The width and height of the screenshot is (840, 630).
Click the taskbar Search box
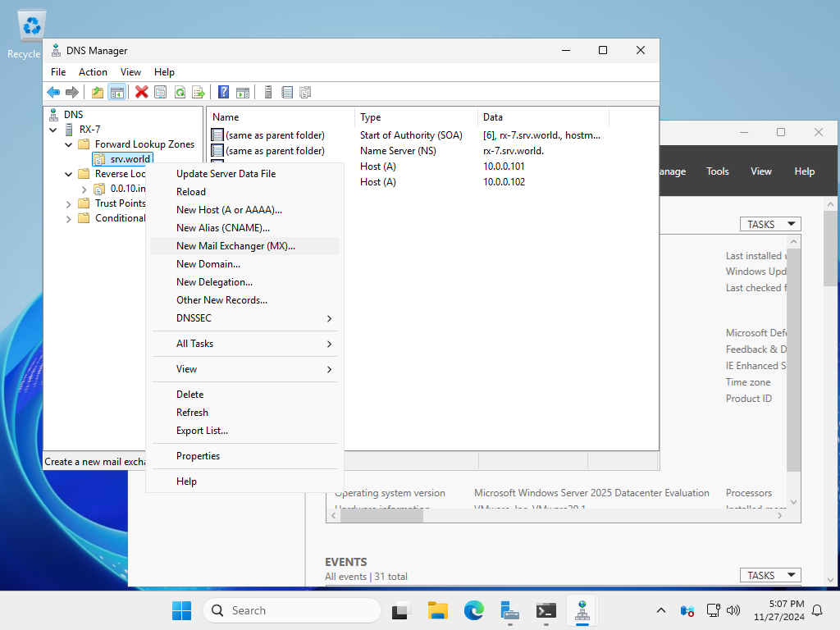pyautogui.click(x=292, y=610)
